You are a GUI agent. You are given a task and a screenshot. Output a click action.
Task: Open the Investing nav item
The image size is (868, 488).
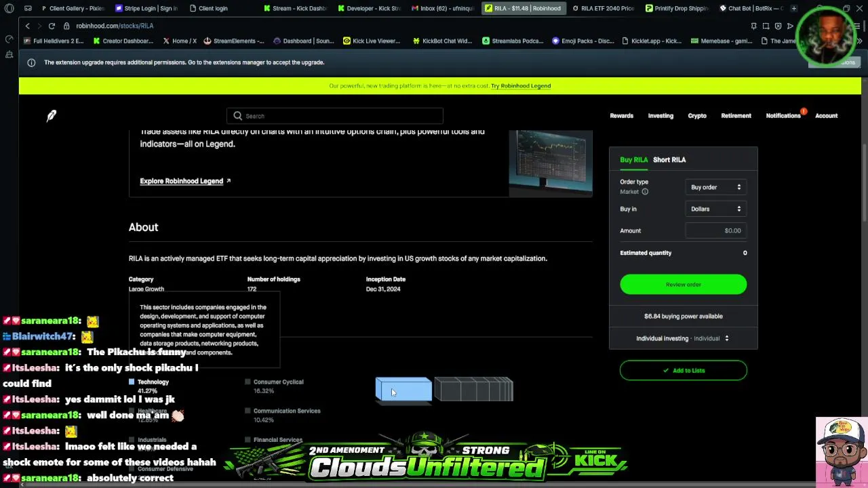tap(660, 116)
